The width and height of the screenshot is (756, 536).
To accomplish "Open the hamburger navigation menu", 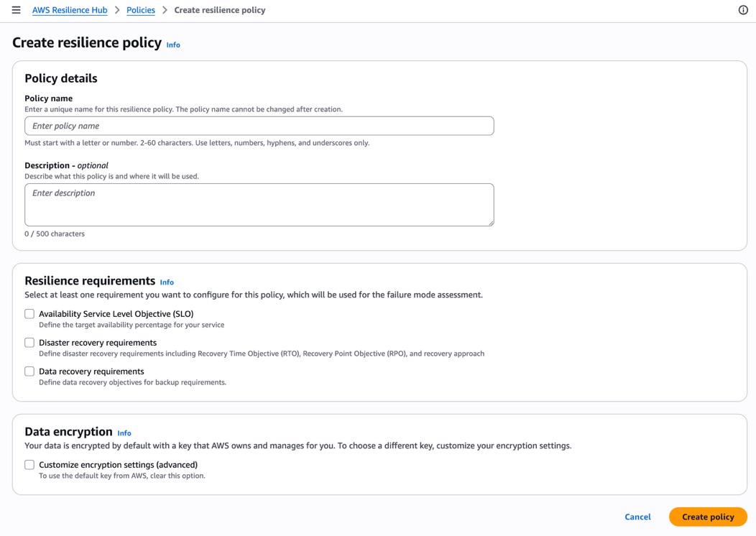I will pos(16,9).
